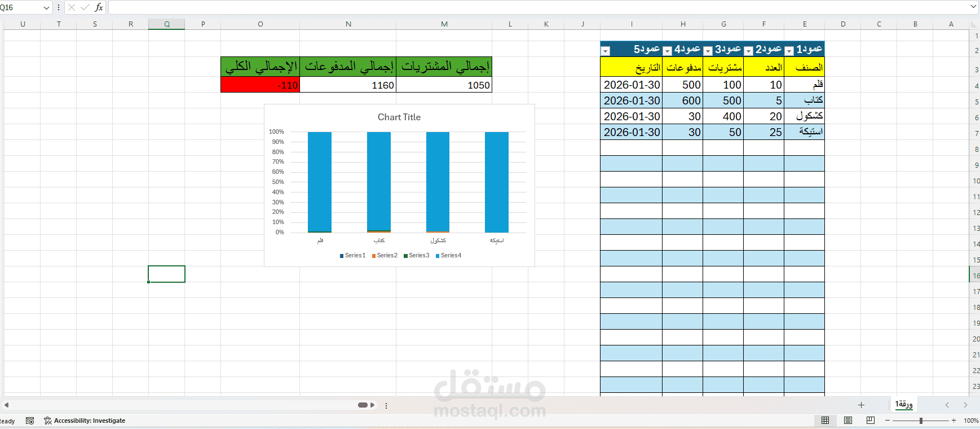Click the Cancel X icon in formula bar
Viewport: 980px width, 429px height.
[x=72, y=7]
